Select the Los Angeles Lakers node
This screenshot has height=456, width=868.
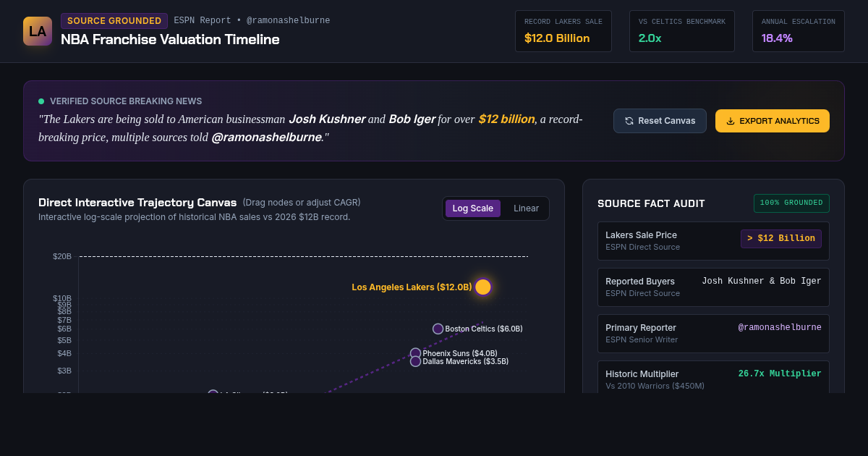(x=483, y=287)
